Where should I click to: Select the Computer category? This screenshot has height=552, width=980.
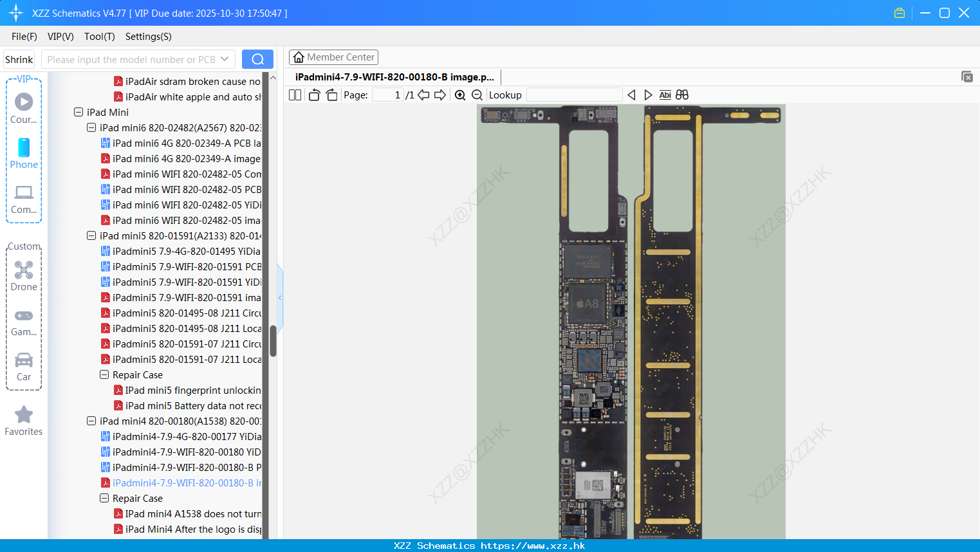24,199
